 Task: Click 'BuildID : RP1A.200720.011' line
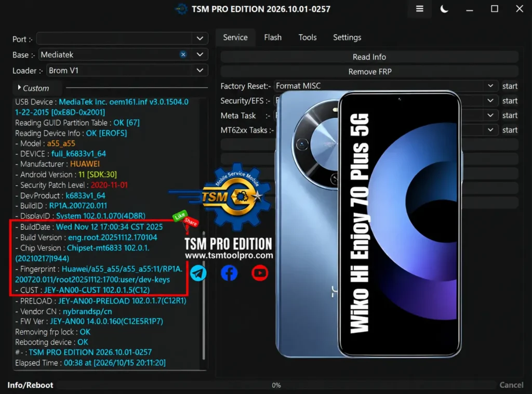61,206
